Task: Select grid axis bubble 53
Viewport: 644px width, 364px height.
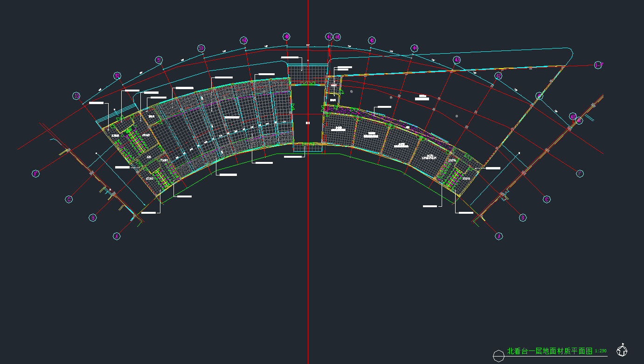Action: 76,96
